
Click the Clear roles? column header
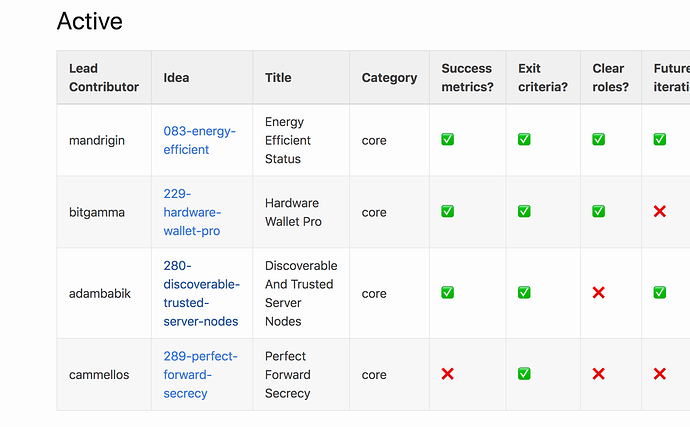click(x=610, y=77)
